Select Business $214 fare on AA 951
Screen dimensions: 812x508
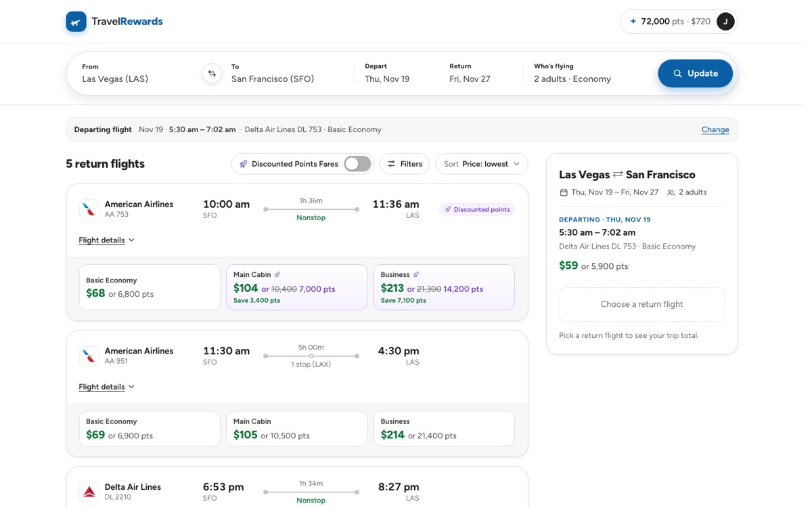point(444,429)
